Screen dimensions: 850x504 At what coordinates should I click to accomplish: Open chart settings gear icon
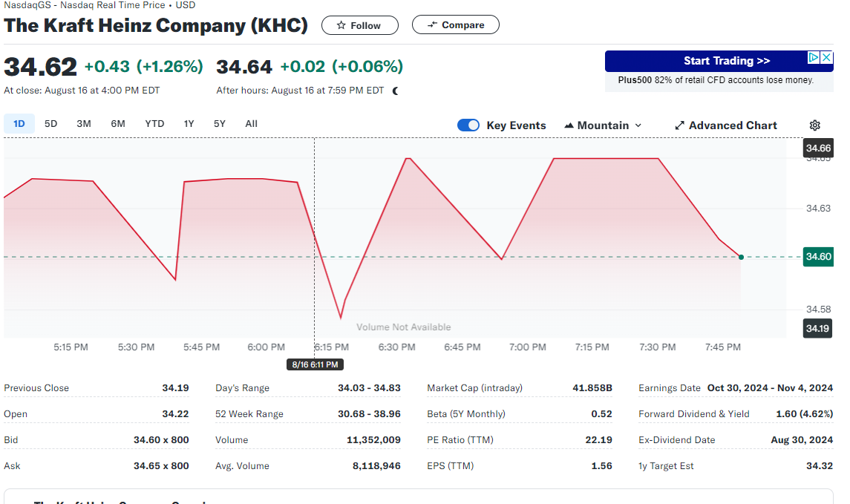pos(814,125)
